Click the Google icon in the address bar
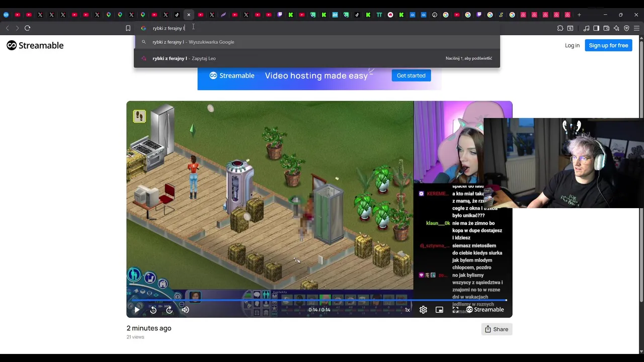 tap(143, 28)
